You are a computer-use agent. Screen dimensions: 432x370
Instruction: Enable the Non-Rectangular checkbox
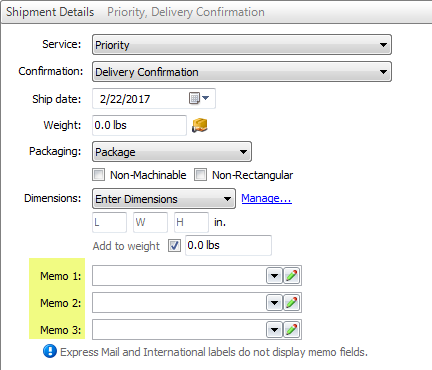pyautogui.click(x=201, y=175)
